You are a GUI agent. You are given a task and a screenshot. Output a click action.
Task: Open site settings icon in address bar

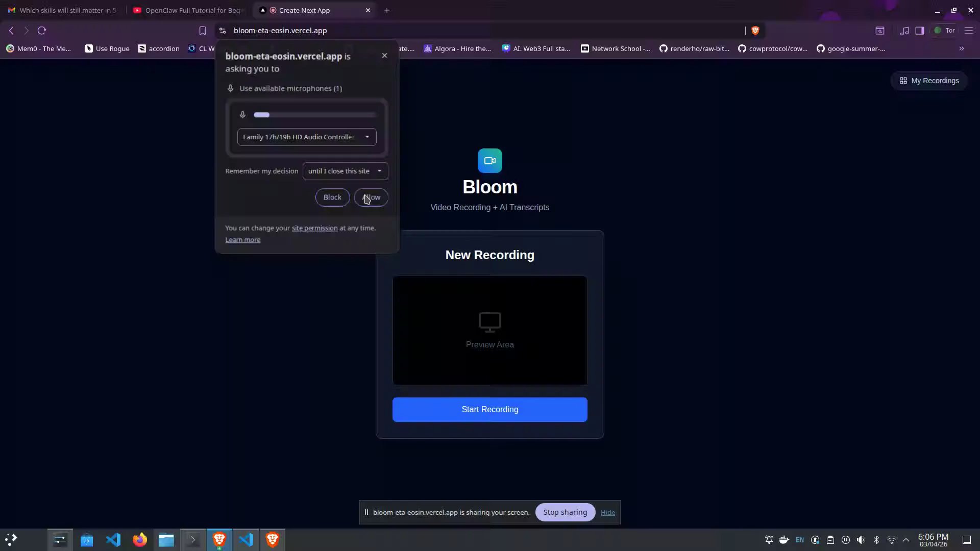223,31
